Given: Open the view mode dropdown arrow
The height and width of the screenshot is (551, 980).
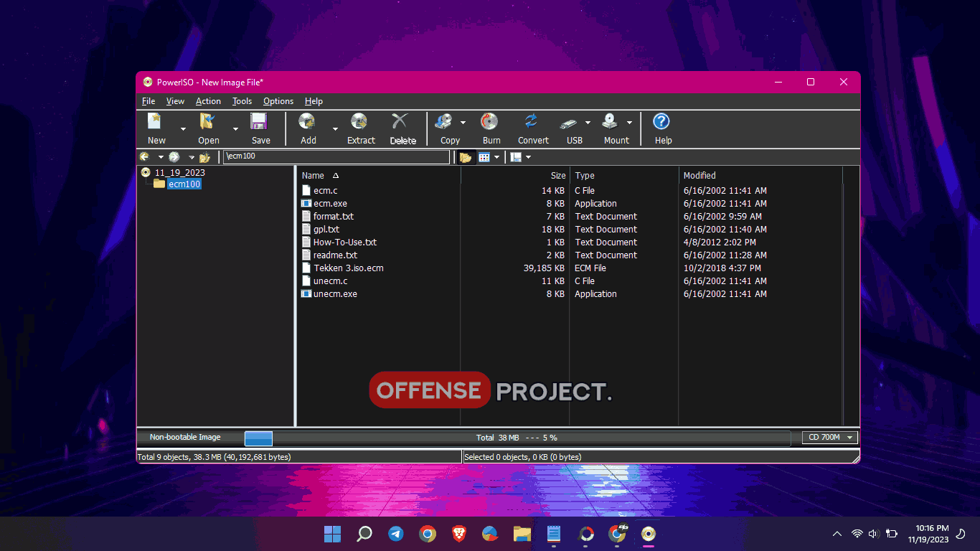Looking at the screenshot, I should (496, 157).
